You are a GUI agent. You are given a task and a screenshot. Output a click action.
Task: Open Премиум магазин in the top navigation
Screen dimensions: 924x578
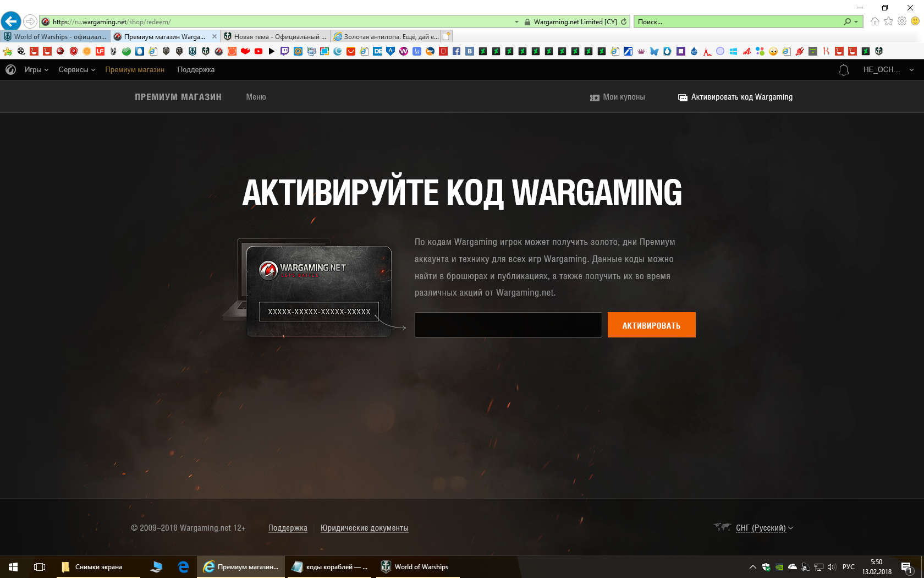coord(135,70)
